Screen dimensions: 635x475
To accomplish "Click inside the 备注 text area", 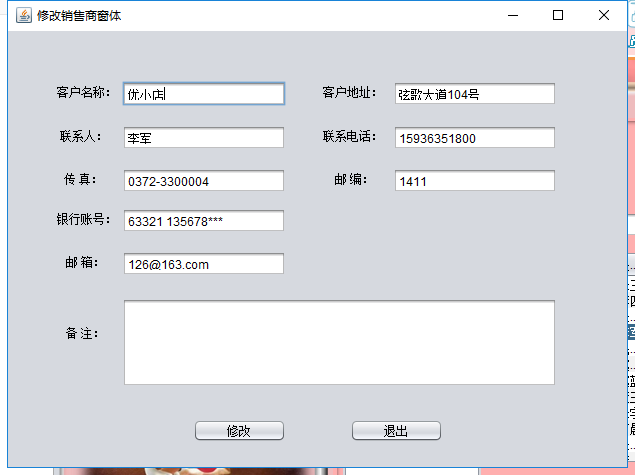I will pyautogui.click(x=339, y=342).
